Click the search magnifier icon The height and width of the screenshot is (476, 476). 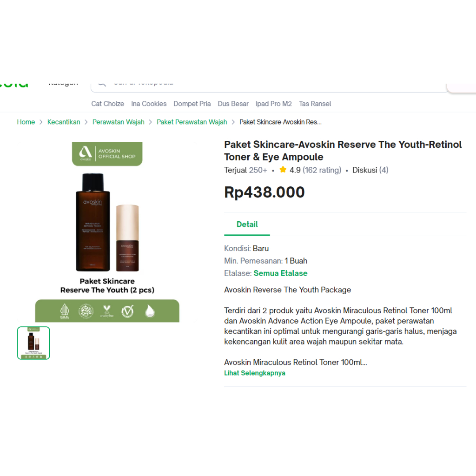[x=101, y=83]
